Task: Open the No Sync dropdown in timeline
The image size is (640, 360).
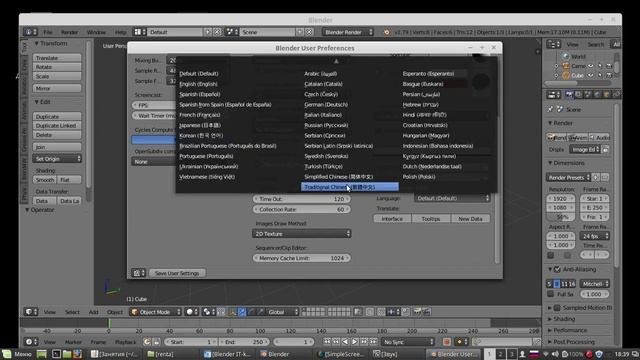Action: pos(408,342)
